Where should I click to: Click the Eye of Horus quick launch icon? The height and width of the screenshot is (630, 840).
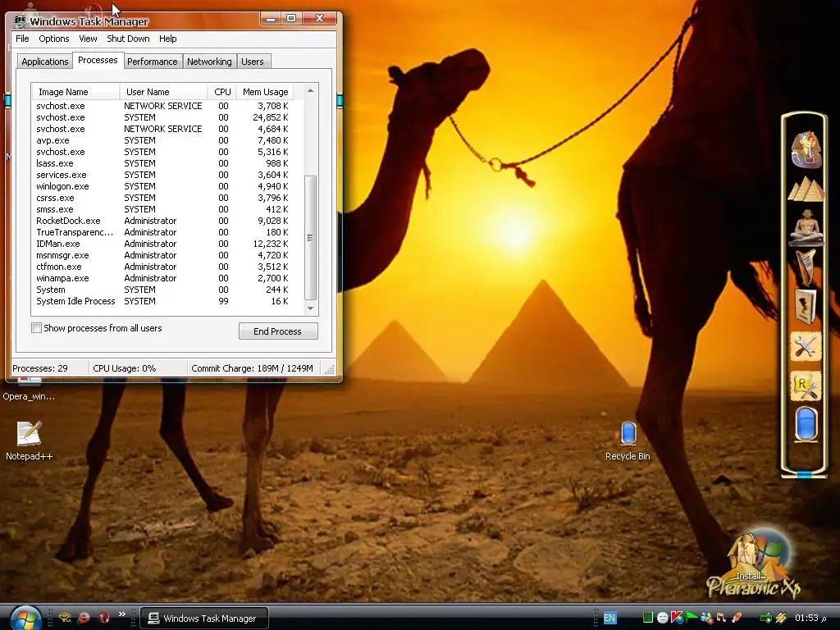pos(65,618)
